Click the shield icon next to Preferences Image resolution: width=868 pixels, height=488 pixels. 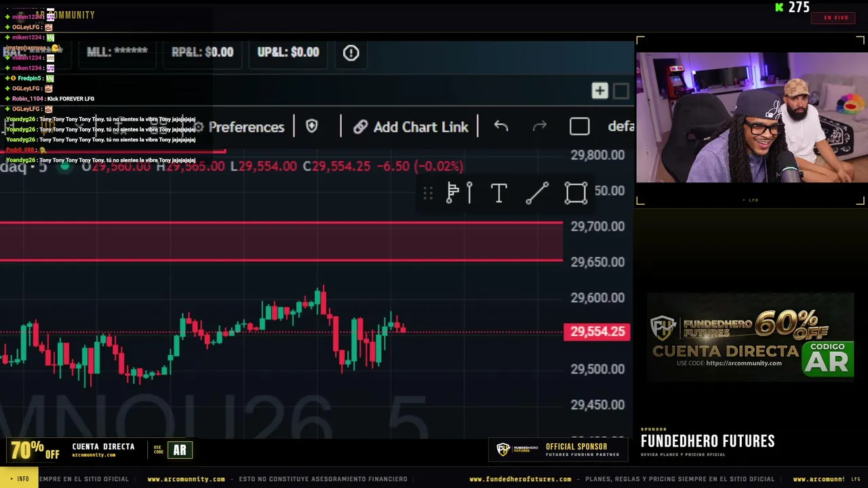click(x=312, y=126)
